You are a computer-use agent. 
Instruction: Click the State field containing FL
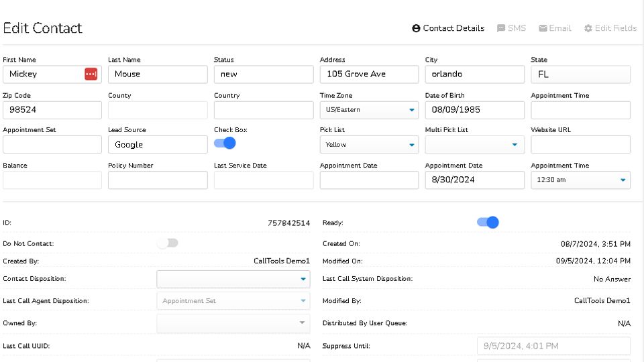click(580, 74)
